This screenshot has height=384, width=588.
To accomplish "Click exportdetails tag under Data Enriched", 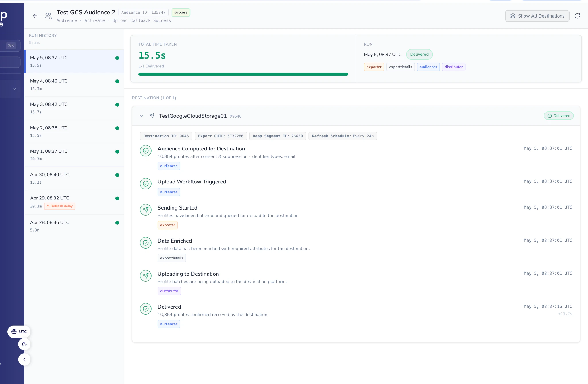I will pyautogui.click(x=172, y=258).
